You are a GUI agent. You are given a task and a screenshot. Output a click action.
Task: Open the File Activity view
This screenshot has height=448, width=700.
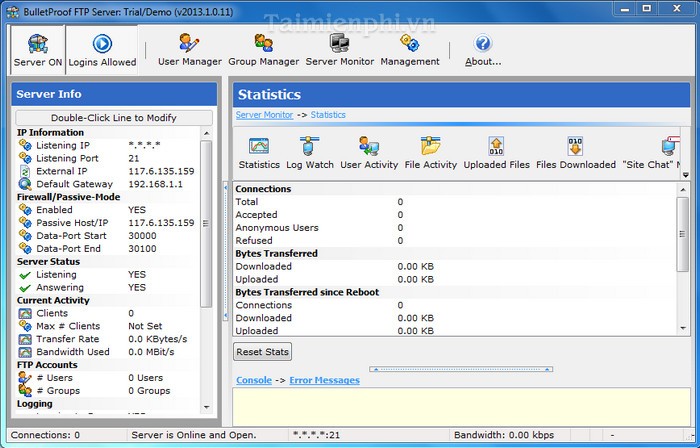pos(431,153)
